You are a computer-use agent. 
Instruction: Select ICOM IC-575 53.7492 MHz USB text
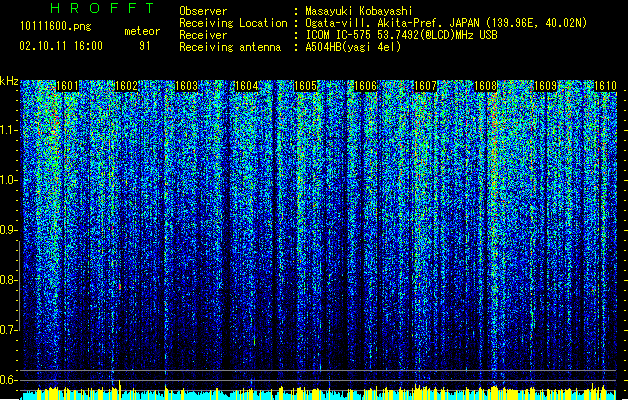pos(402,35)
